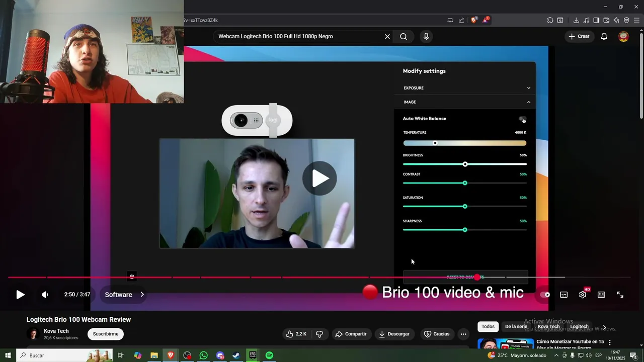
Task: Open Cómo Monetizar YouTube suggested thumbnail
Action: click(x=506, y=344)
